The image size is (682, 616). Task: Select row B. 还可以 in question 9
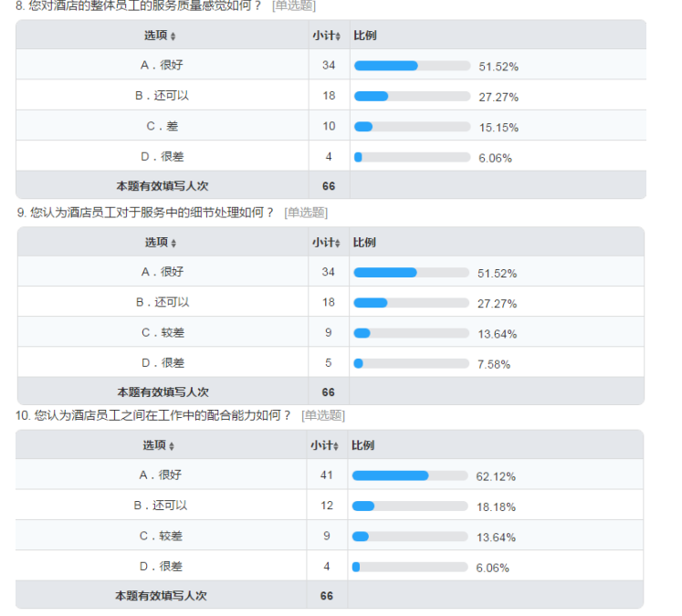[331, 302]
